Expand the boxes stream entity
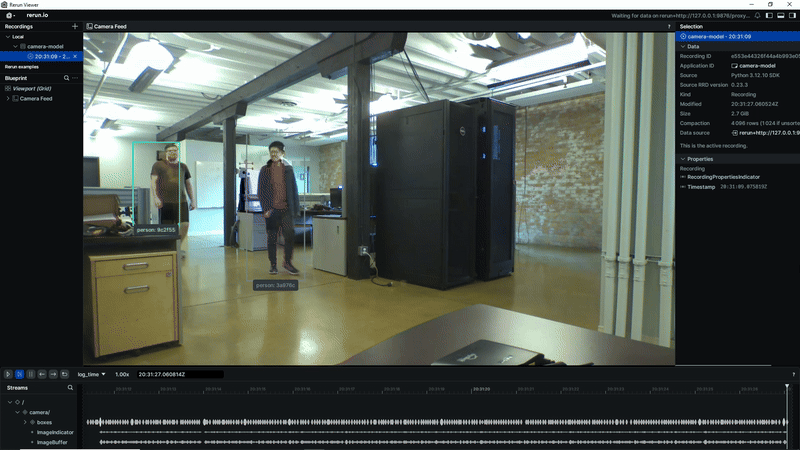800x450 pixels. [x=26, y=422]
